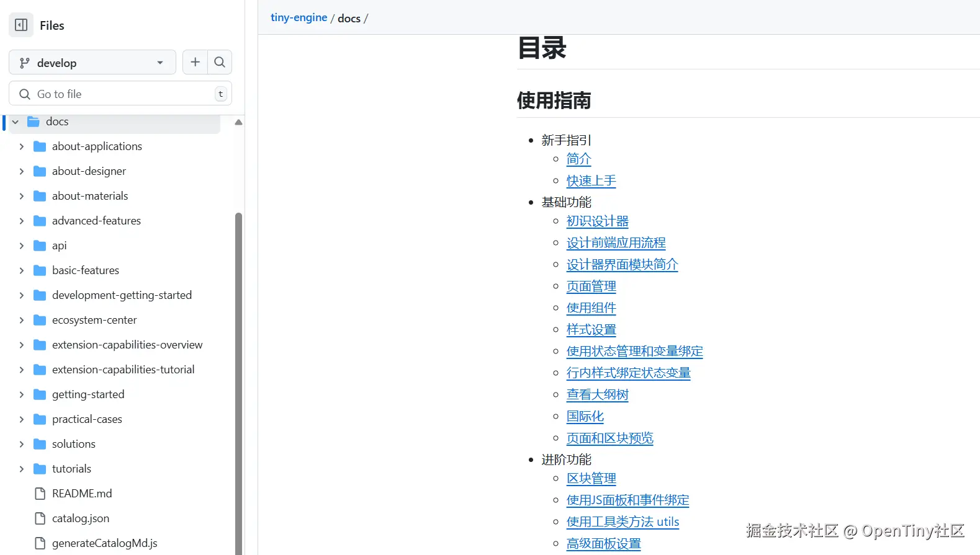Click the search files magnifier button
Viewport: 980px width, 555px height.
pos(220,62)
